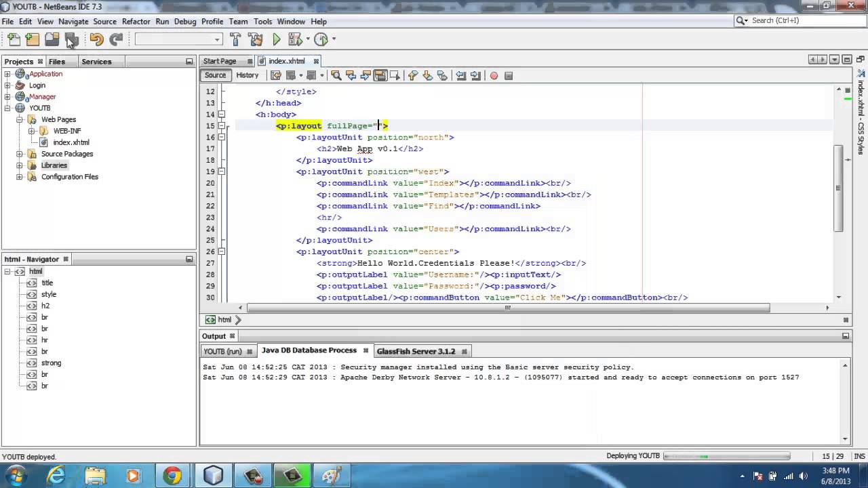Run the project with green play icon
Viewport: 868px width, 488px height.
(277, 39)
